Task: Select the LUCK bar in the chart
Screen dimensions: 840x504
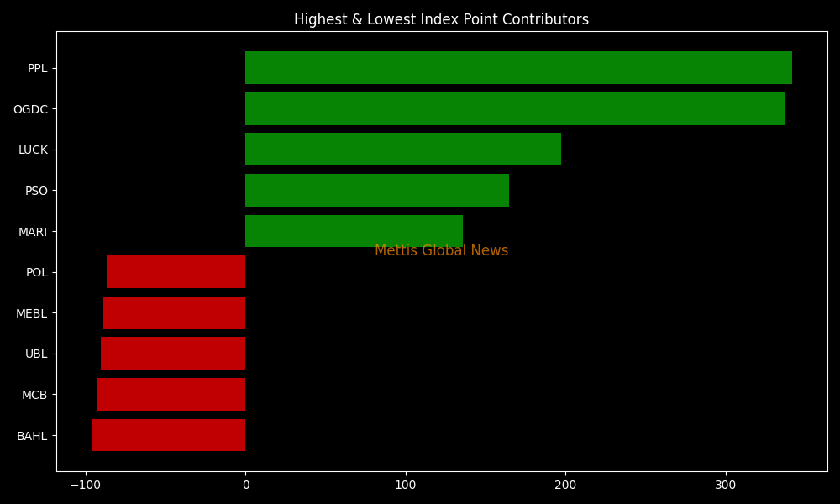Action: (403, 150)
